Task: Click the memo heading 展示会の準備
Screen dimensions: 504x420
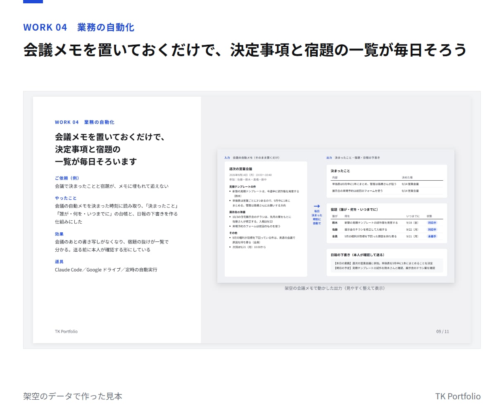Action: coord(237,212)
